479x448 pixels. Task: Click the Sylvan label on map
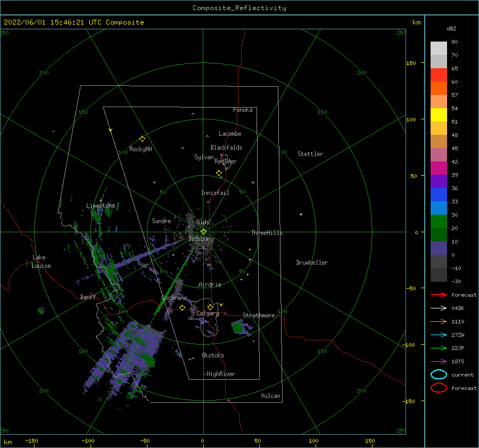pos(204,157)
